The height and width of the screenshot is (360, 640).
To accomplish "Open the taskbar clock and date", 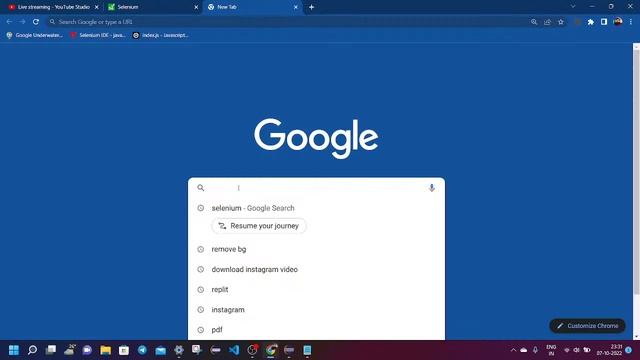I will click(609, 350).
